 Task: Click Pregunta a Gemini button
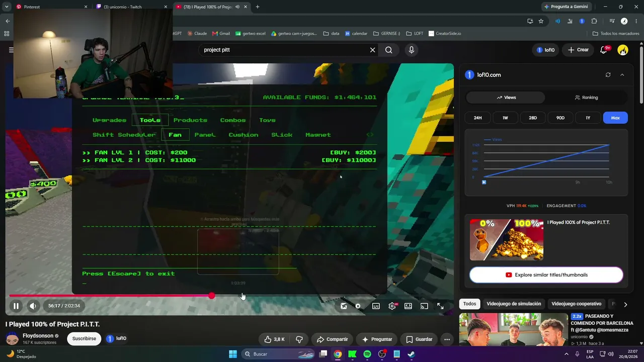[x=566, y=7]
